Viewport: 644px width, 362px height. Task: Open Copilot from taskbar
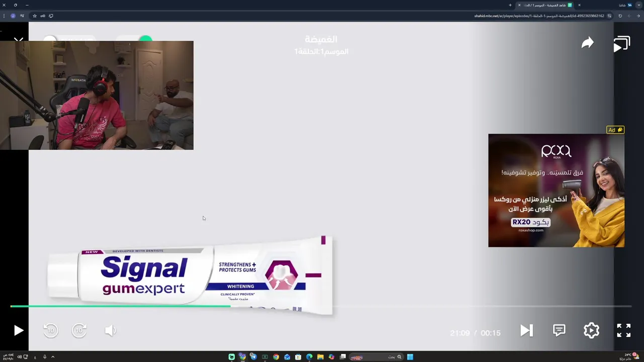click(x=331, y=357)
